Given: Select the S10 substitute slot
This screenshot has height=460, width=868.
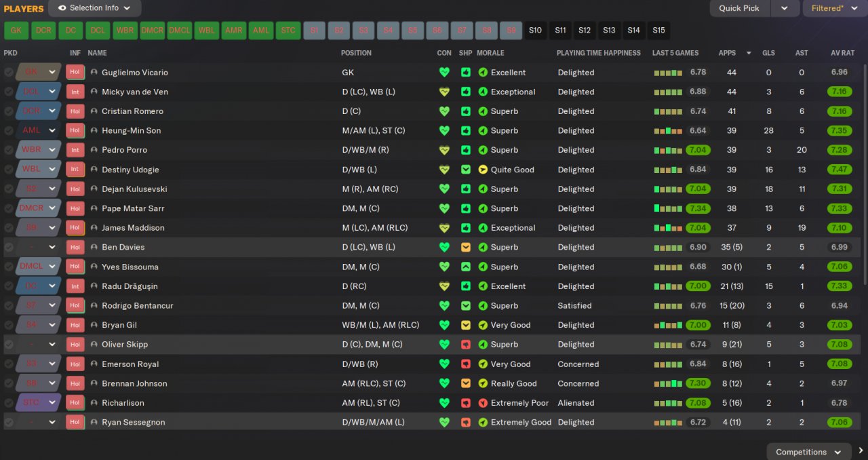Looking at the screenshot, I should [535, 31].
